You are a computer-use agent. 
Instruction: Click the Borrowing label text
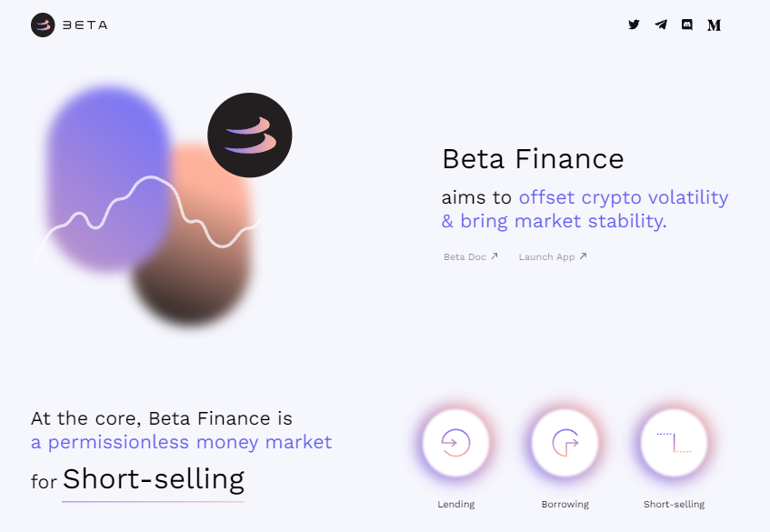pos(565,504)
